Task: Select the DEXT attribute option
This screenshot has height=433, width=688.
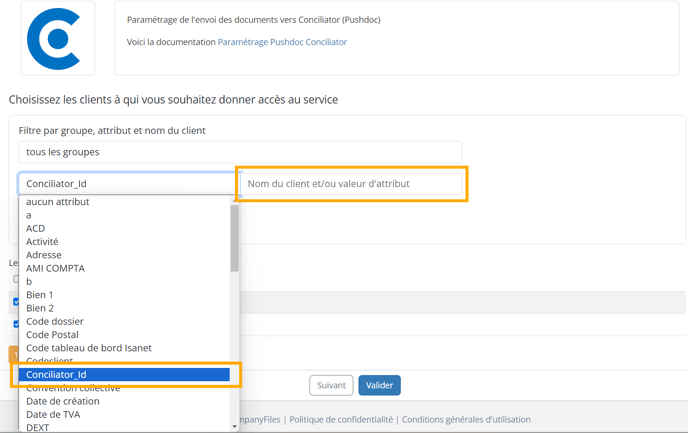Action: coord(124,427)
